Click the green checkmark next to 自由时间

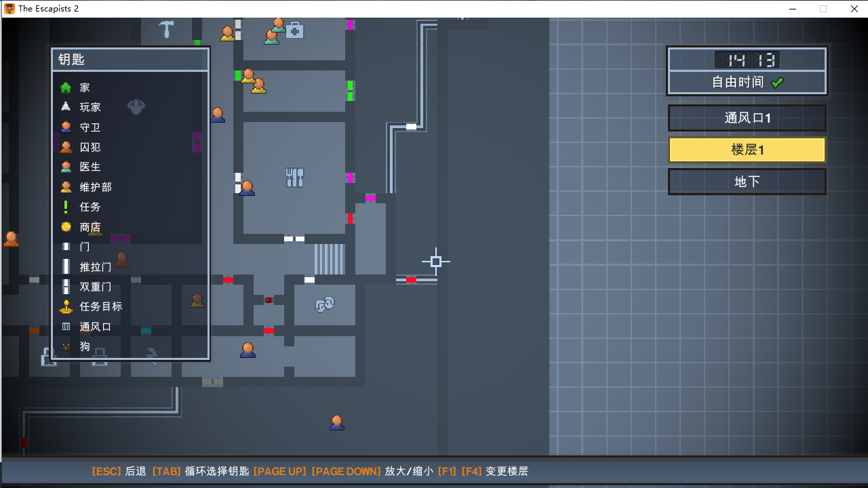[777, 82]
